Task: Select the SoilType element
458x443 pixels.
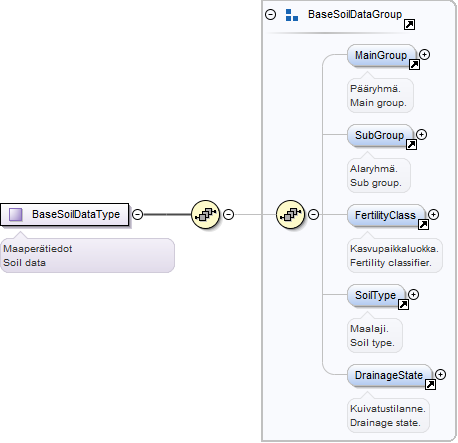Action: click(x=376, y=295)
